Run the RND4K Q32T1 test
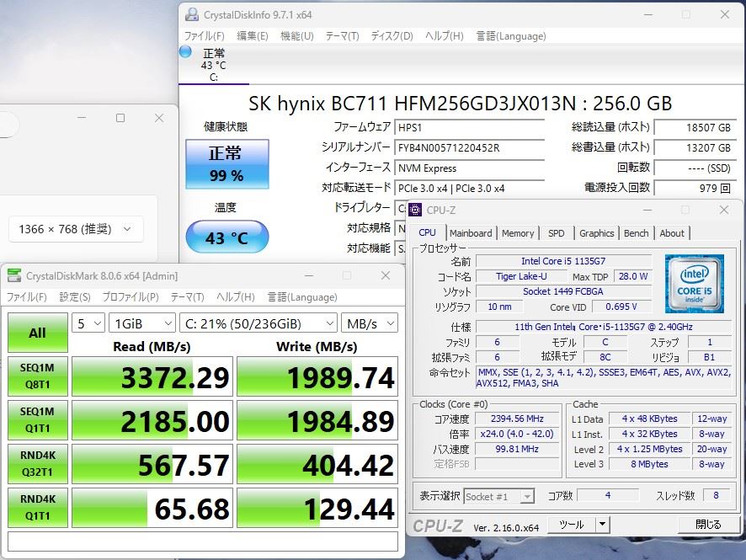 (x=37, y=464)
